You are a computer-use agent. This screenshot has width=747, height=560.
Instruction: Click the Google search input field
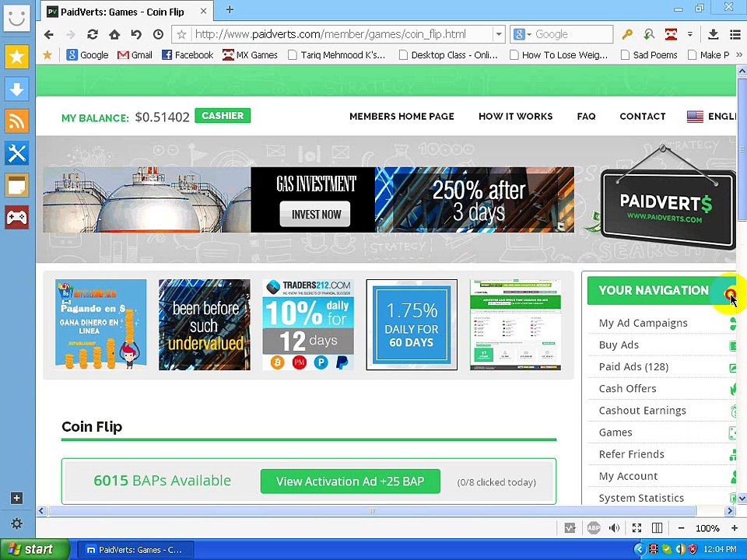pos(572,34)
